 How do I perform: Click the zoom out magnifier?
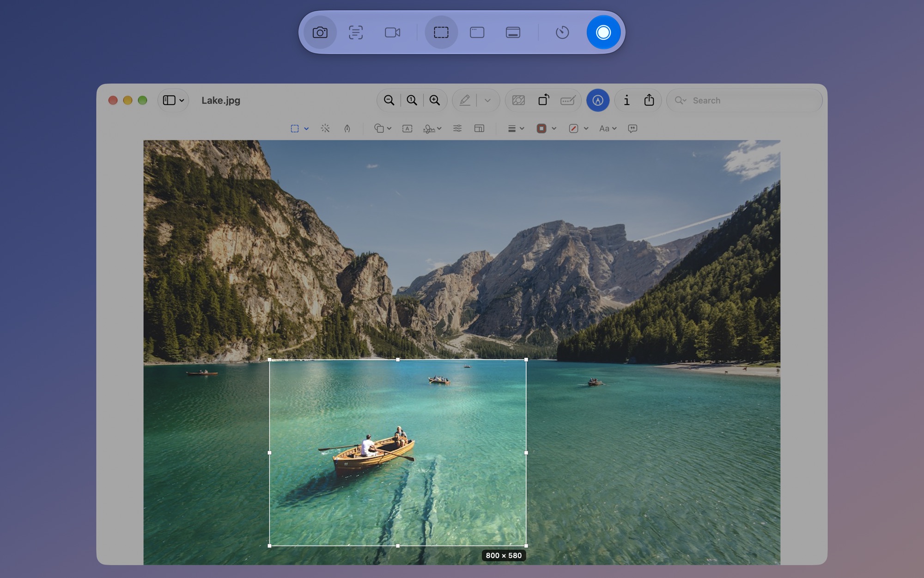(x=389, y=100)
